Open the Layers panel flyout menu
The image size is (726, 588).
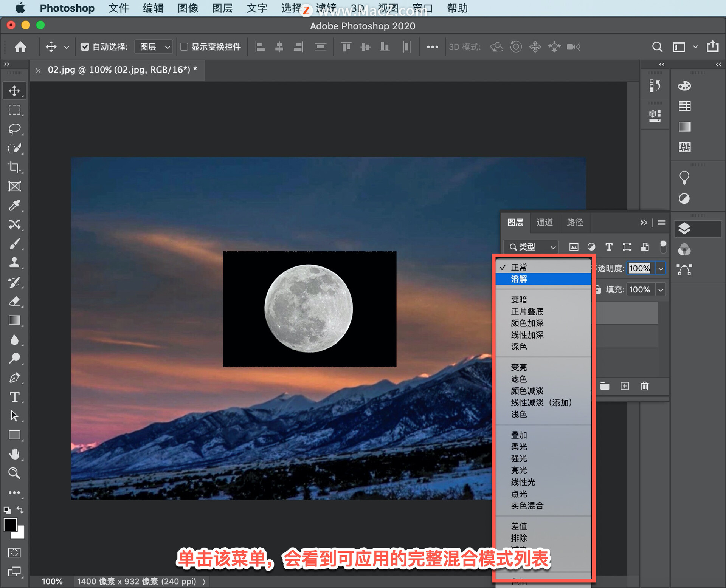click(662, 223)
